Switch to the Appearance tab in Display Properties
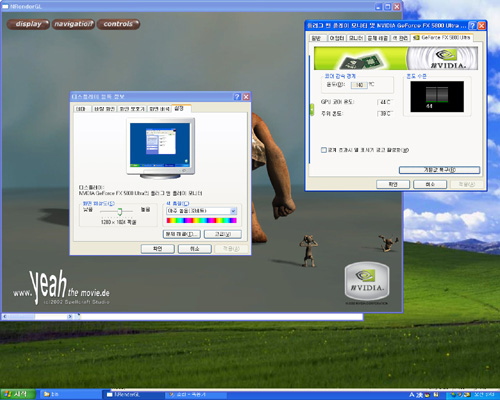This screenshot has height=400, width=500. pyautogui.click(x=159, y=109)
